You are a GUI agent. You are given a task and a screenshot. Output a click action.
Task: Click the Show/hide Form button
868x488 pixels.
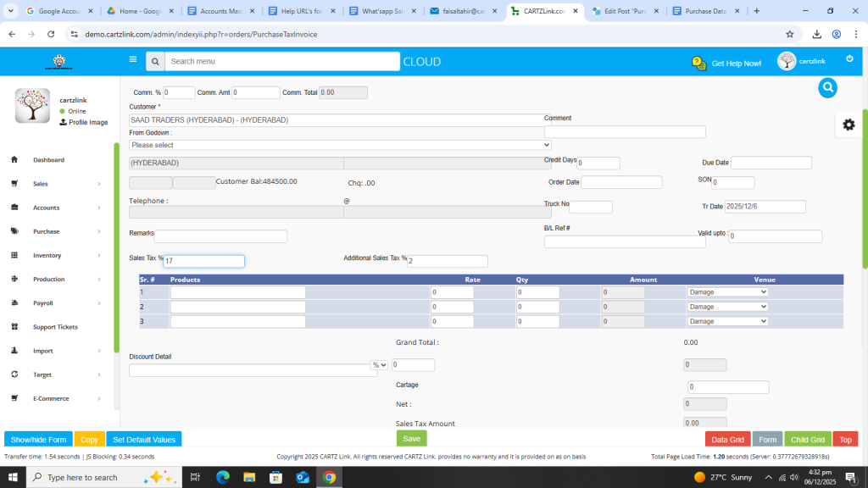coord(38,440)
